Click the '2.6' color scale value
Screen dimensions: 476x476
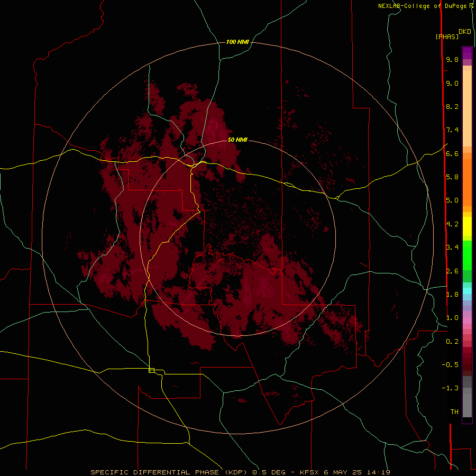tap(452, 271)
